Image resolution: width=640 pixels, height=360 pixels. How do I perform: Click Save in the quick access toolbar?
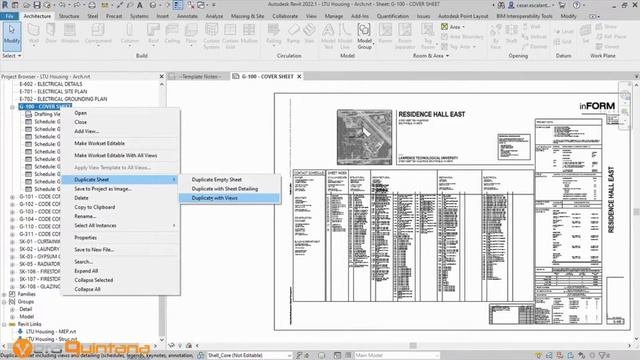click(37, 5)
